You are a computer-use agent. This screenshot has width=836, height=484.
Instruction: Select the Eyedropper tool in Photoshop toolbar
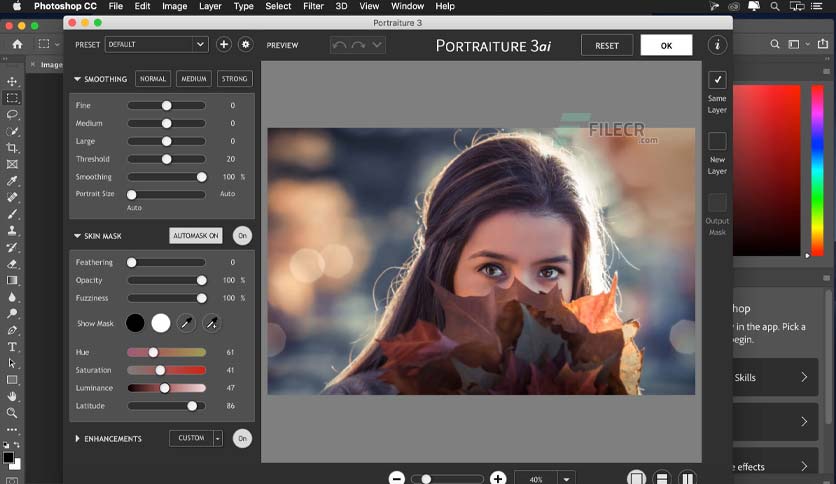click(12, 181)
